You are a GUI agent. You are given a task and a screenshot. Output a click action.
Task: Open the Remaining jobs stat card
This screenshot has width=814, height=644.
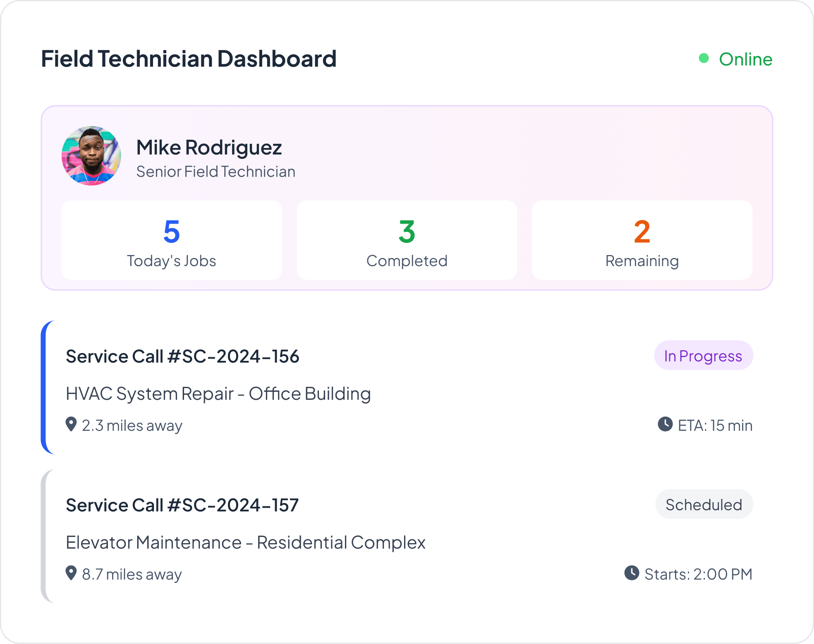pyautogui.click(x=642, y=240)
